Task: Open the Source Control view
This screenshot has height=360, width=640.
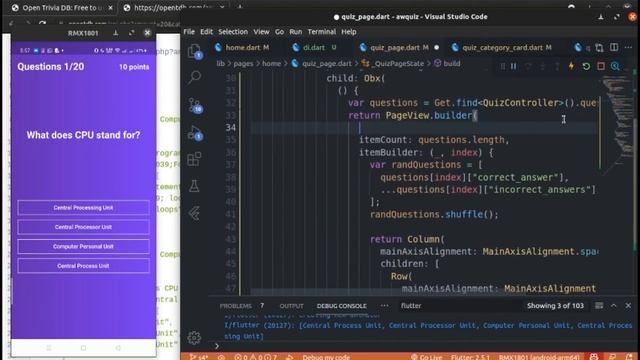Action: coord(195,105)
